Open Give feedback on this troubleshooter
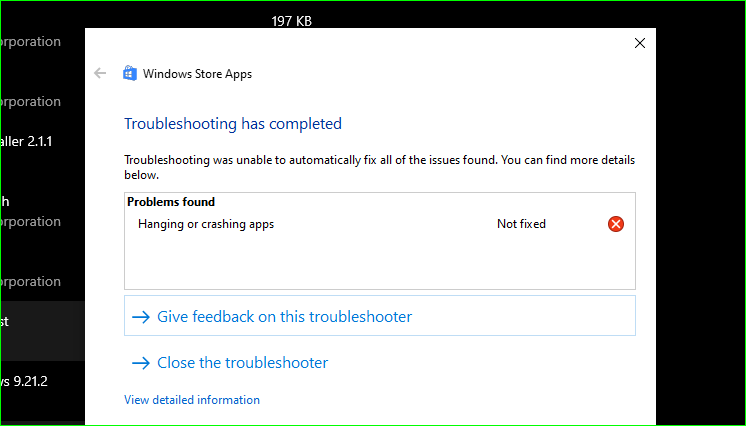The width and height of the screenshot is (746, 426). (380, 316)
